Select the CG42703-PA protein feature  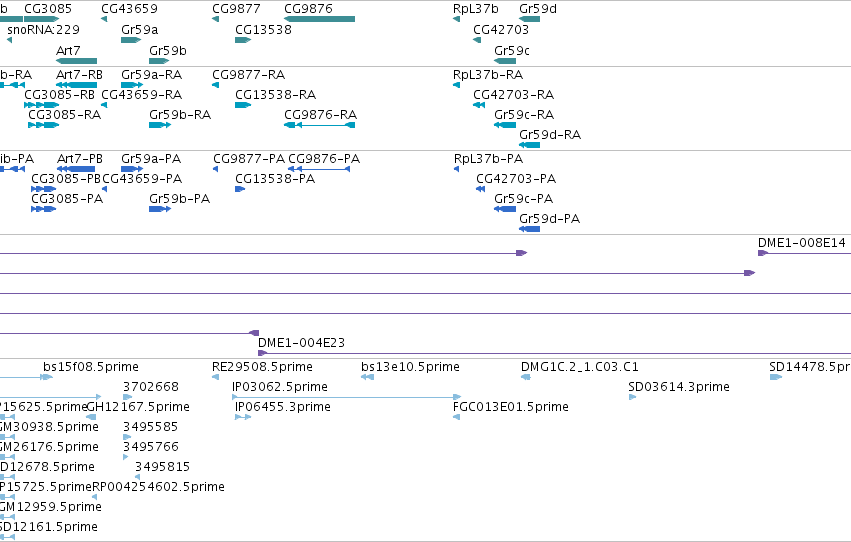click(x=480, y=189)
